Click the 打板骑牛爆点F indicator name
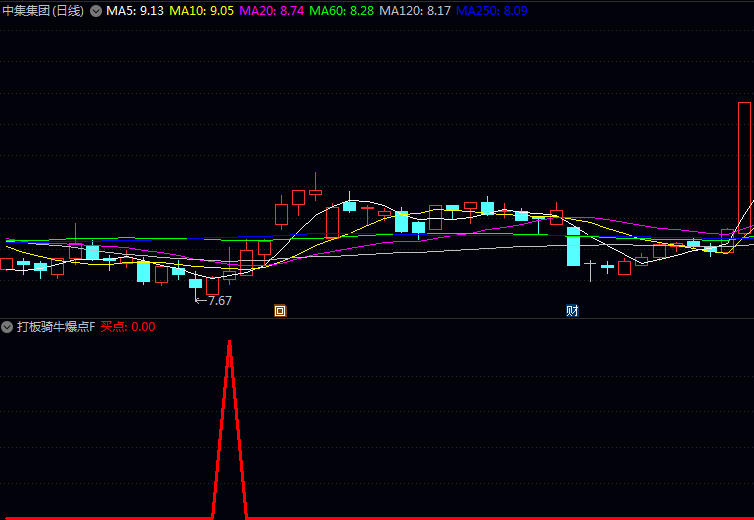754x520 pixels. [x=55, y=327]
